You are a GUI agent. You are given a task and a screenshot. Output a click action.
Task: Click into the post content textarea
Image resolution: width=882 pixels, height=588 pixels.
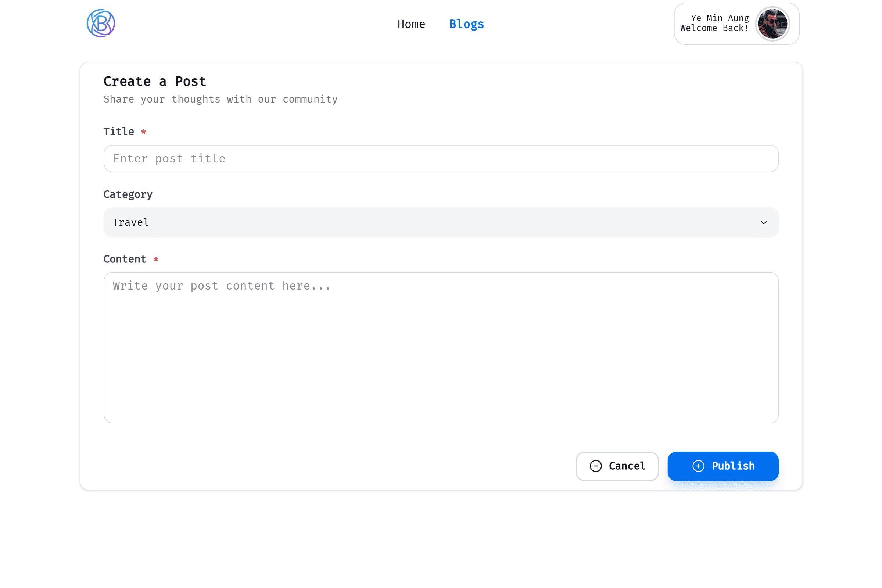pos(441,348)
